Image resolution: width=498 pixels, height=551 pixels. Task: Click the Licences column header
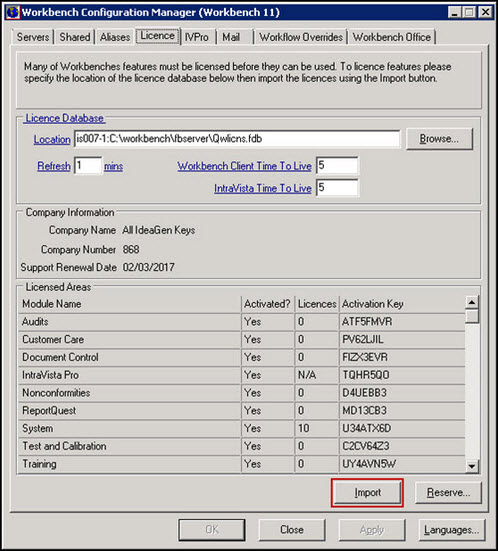pyautogui.click(x=317, y=304)
